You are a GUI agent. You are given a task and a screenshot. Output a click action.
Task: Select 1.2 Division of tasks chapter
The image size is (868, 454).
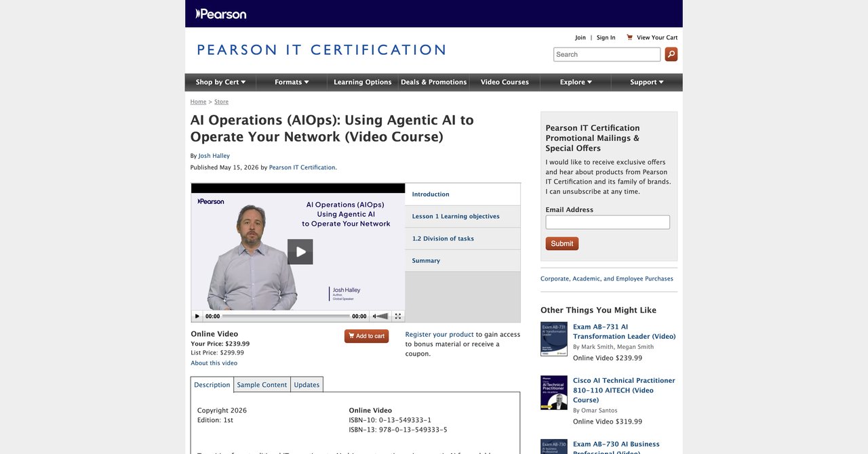tap(462, 239)
